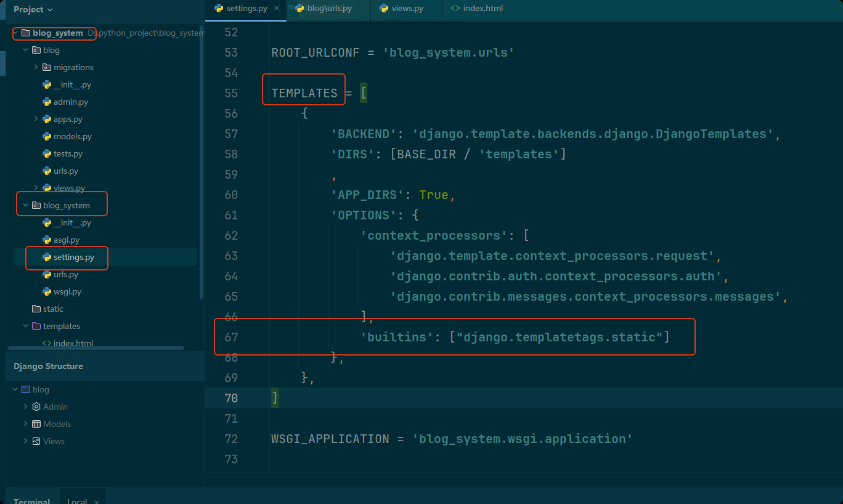Click the 'BACKEND' key in code
Image resolution: width=843 pixels, height=504 pixels.
364,134
